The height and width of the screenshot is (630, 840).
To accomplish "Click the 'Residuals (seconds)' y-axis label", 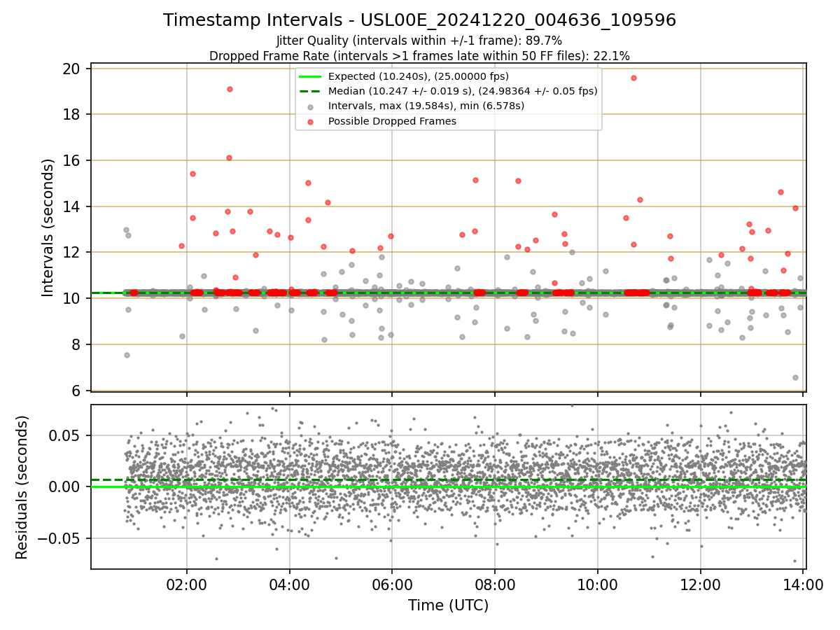I will point(22,487).
